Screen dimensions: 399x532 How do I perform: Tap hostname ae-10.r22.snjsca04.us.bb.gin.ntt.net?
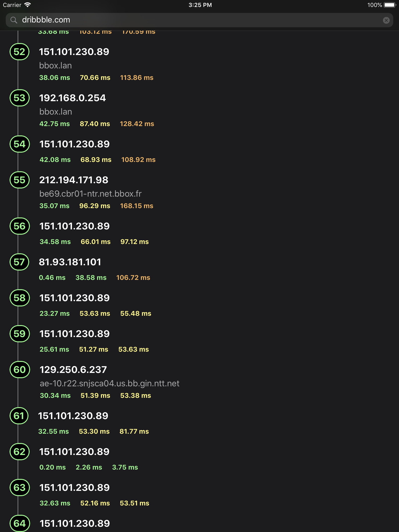point(109,383)
